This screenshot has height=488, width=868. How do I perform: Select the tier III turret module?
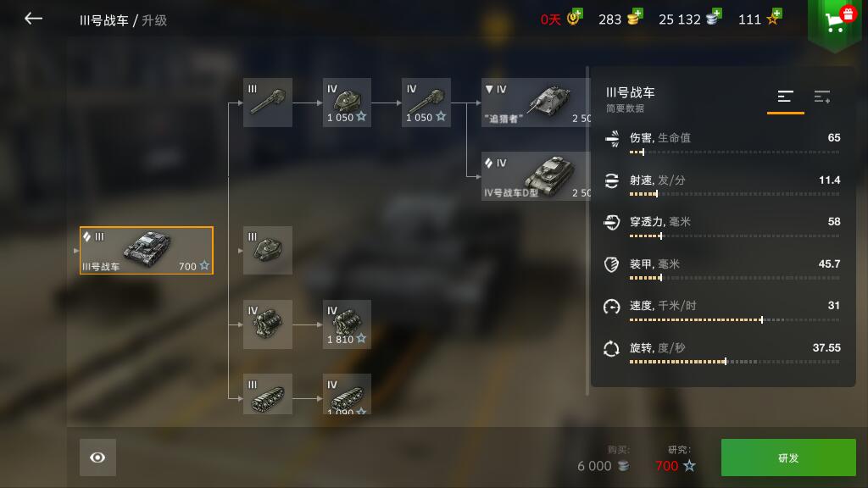point(267,250)
